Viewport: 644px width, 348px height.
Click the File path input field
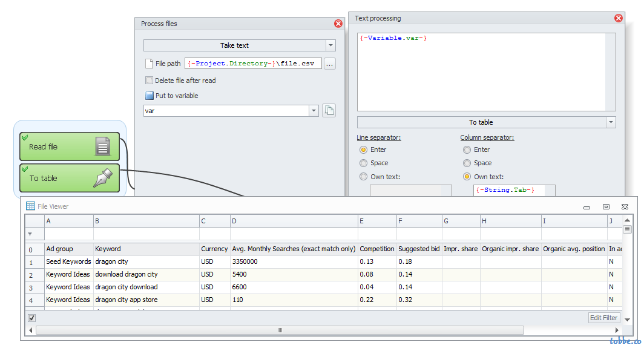[x=253, y=64]
